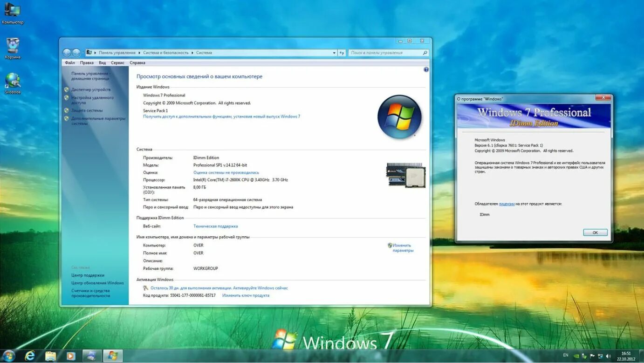The image size is (644, 363).
Task: Launch Internet Explorer from taskbar
Action: click(x=30, y=356)
